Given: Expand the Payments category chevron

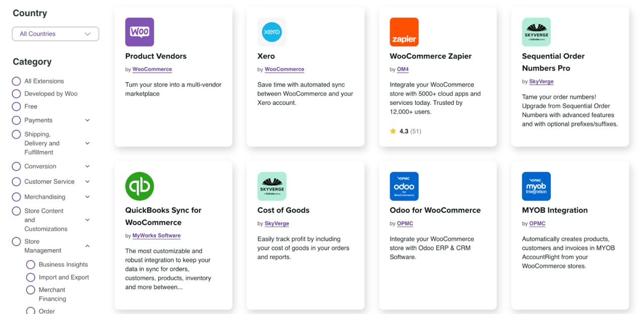Looking at the screenshot, I should click(87, 121).
